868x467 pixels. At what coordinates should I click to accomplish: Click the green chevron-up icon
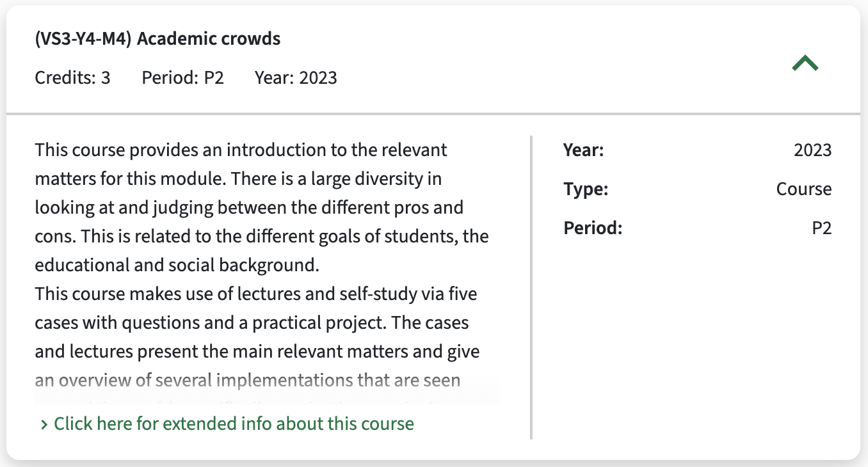[805, 63]
